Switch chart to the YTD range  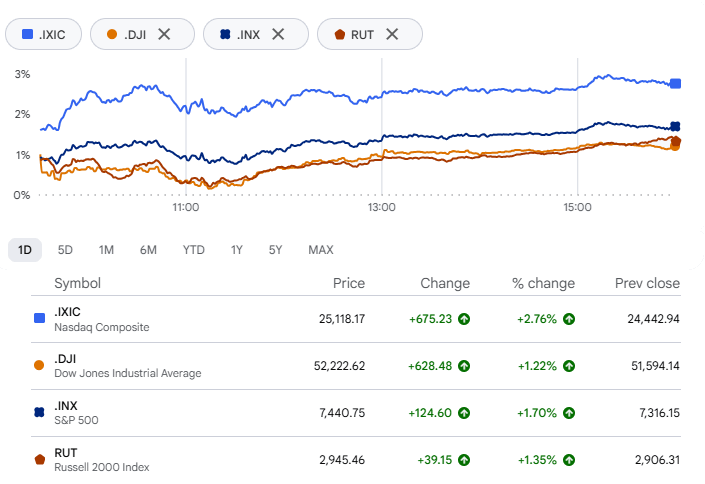click(194, 250)
